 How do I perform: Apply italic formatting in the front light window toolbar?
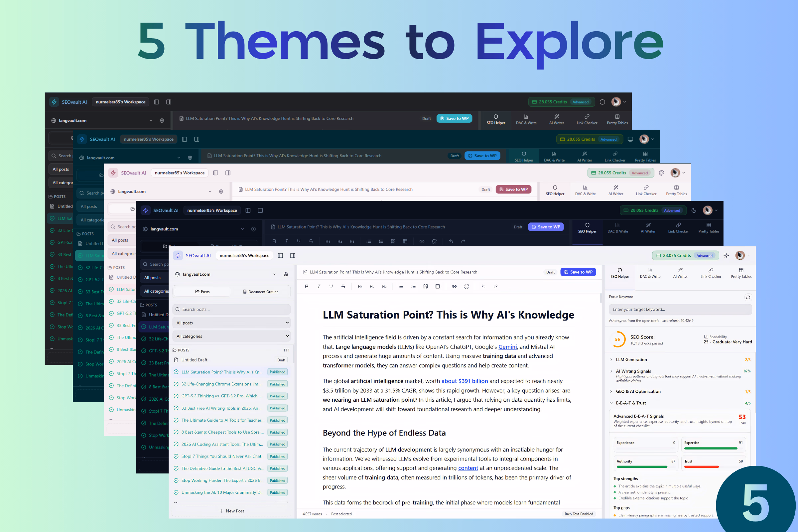coord(319,286)
